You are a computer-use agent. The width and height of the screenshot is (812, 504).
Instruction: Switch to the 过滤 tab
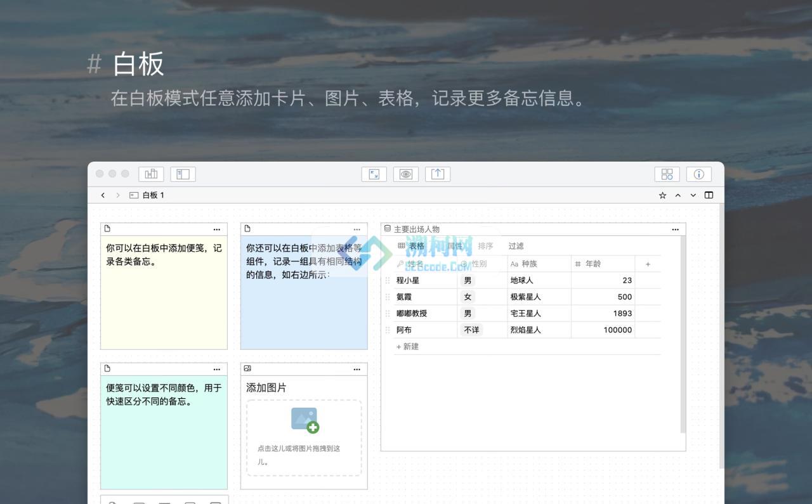[516, 246]
